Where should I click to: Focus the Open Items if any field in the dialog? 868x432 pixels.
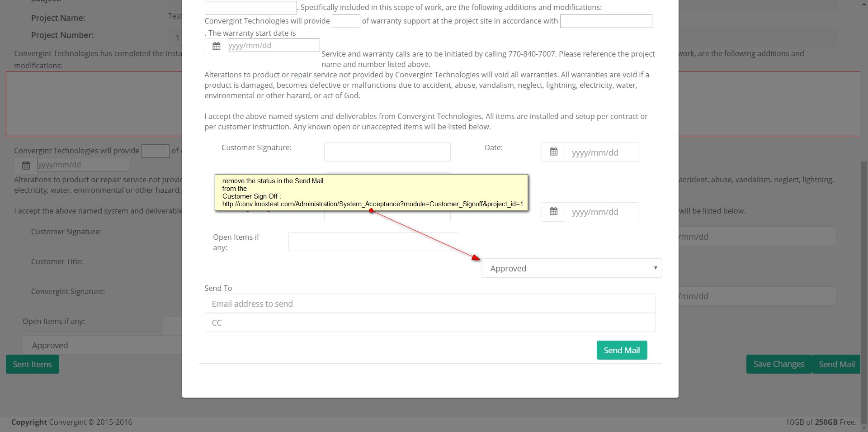[373, 242]
